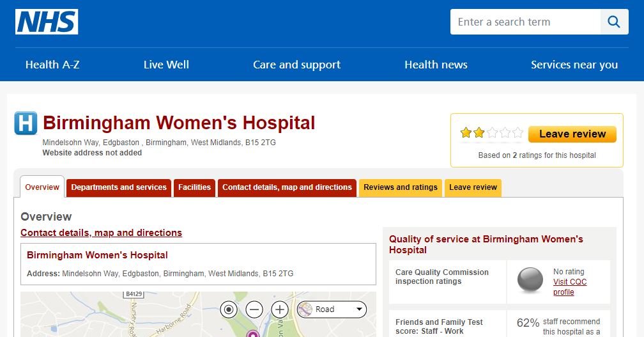Open the Road map type dropdown

[332, 310]
